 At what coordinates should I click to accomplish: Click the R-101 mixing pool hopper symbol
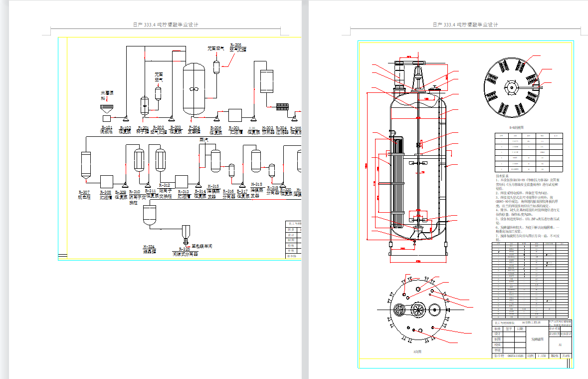pos(107,107)
